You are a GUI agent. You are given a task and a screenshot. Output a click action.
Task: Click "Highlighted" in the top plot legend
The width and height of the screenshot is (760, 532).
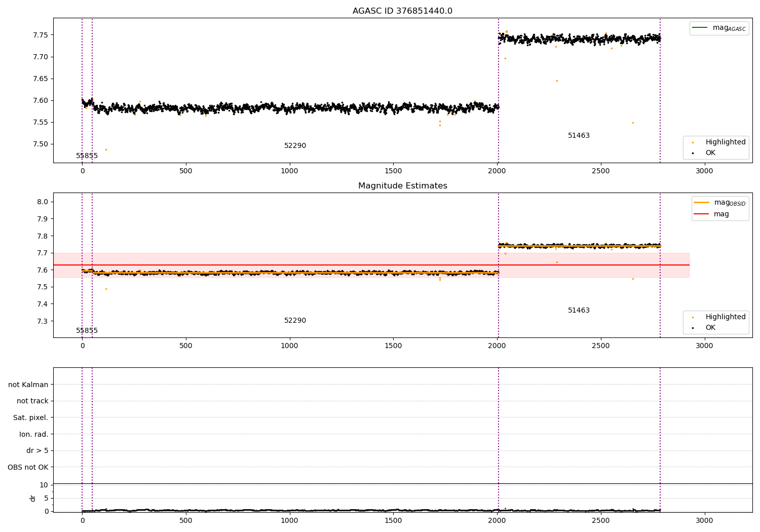726,142
